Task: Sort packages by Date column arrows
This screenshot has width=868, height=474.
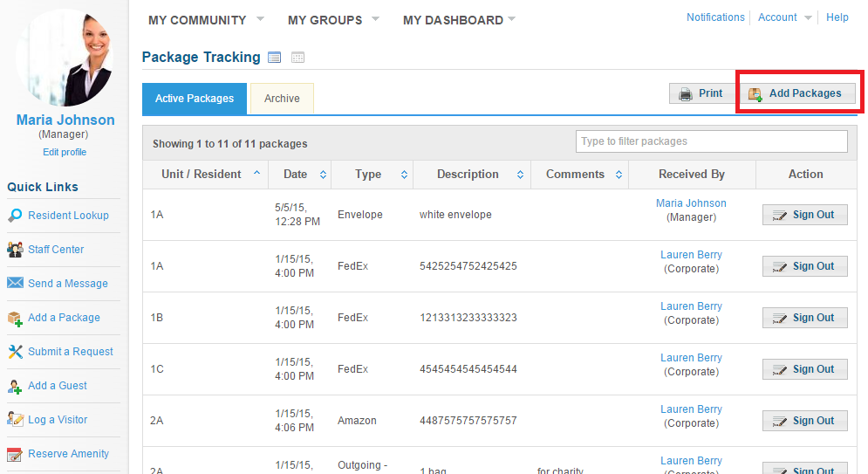Action: point(323,175)
